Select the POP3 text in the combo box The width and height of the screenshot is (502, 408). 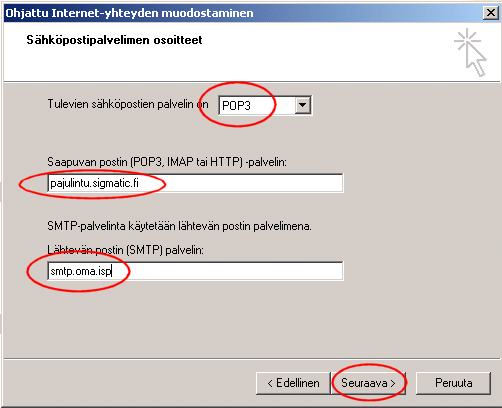tap(236, 106)
